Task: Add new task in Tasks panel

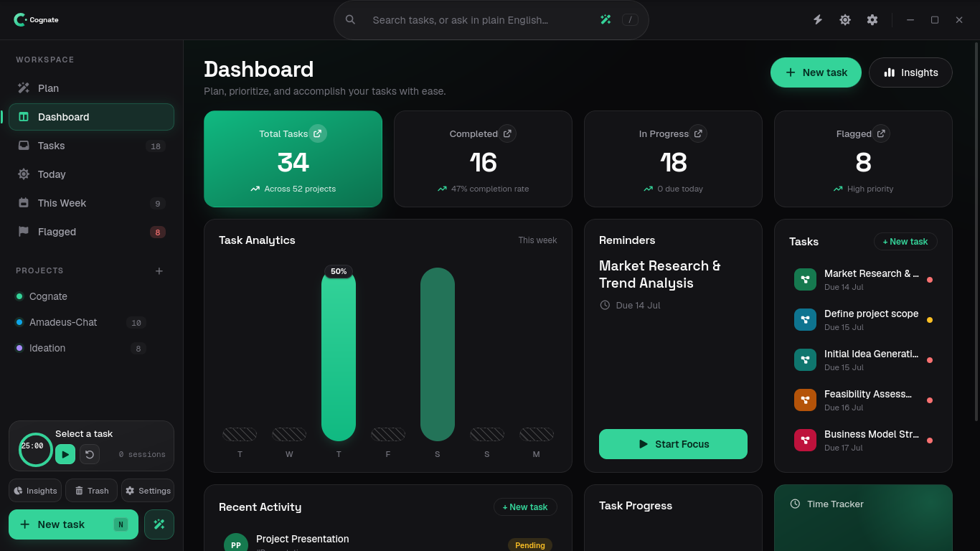Action: pyautogui.click(x=905, y=242)
